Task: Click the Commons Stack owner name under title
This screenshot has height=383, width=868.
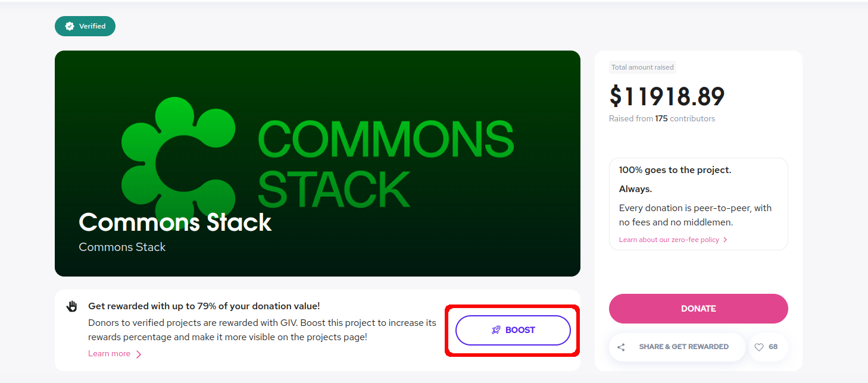Action: point(122,247)
